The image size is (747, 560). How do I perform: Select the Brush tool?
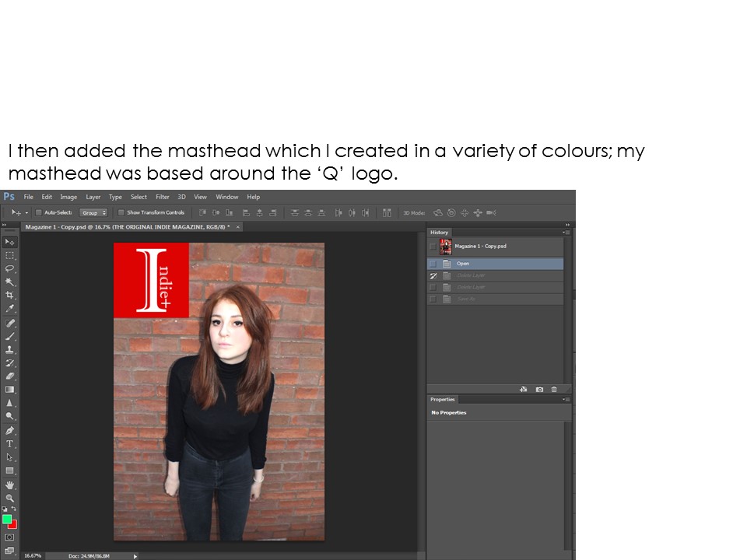(x=9, y=337)
